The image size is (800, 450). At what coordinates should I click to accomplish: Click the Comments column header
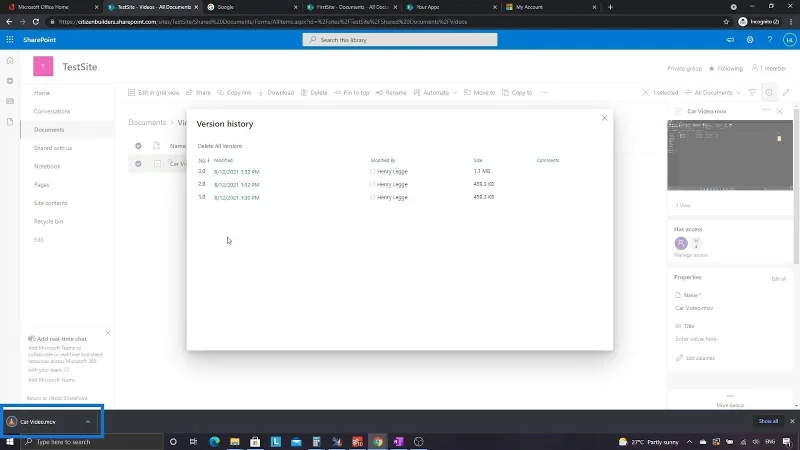pos(548,160)
